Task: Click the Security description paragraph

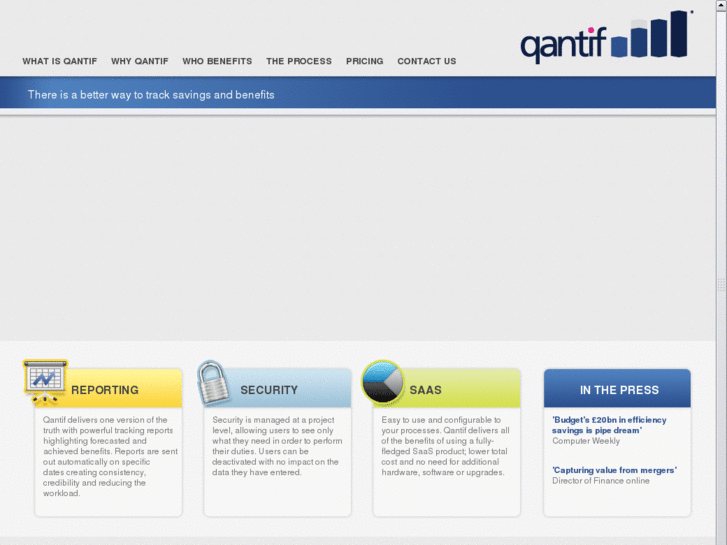Action: pyautogui.click(x=277, y=446)
